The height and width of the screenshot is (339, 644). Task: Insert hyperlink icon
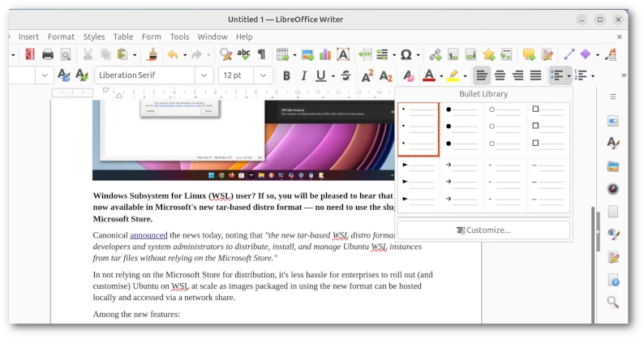pyautogui.click(x=436, y=54)
